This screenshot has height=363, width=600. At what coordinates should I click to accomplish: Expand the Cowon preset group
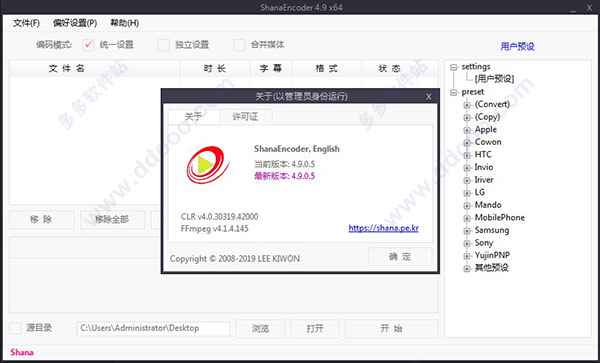click(x=466, y=143)
